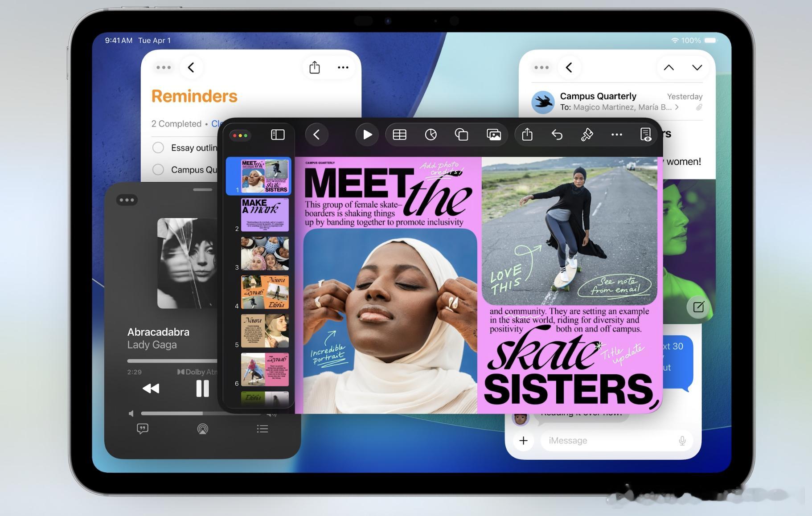Click the Abracadabra song title
The width and height of the screenshot is (812, 516).
pos(158,332)
